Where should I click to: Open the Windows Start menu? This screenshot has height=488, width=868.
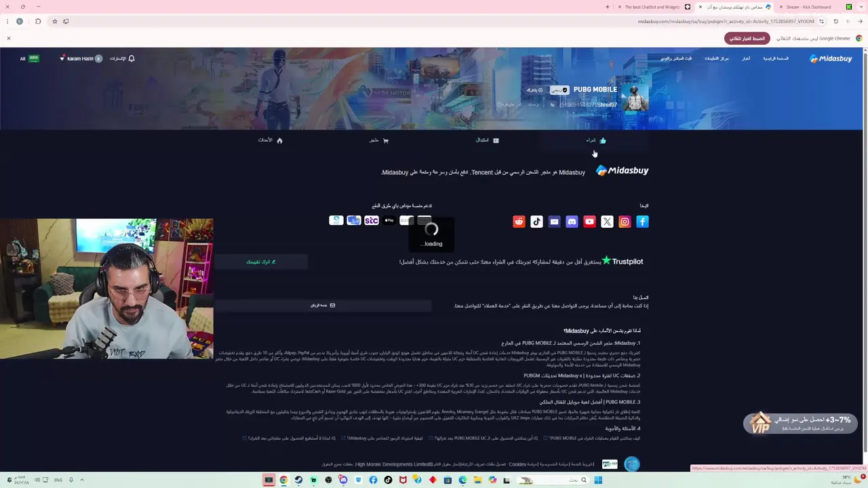tap(598, 480)
